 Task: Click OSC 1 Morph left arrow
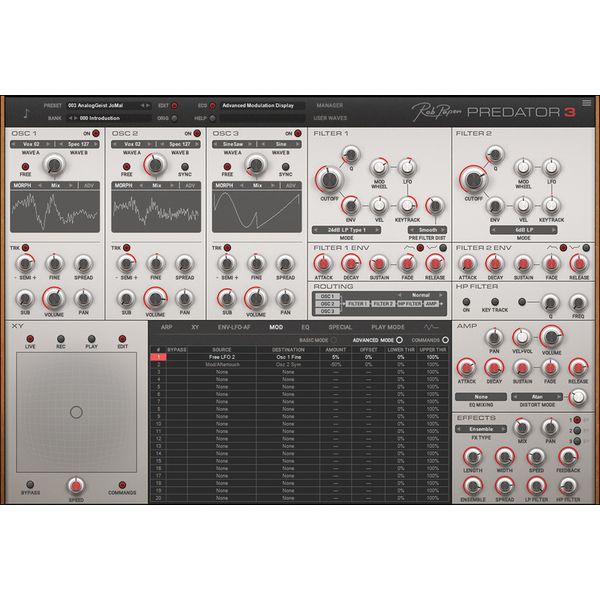coord(40,186)
